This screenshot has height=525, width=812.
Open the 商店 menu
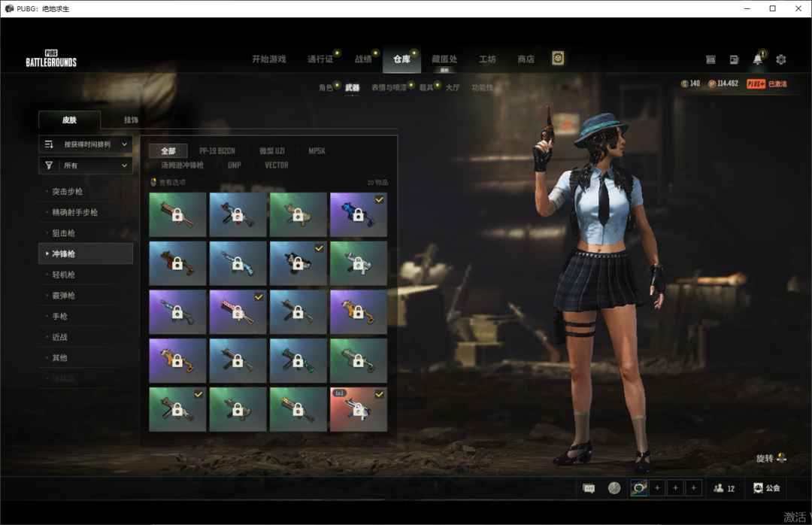tap(526, 59)
